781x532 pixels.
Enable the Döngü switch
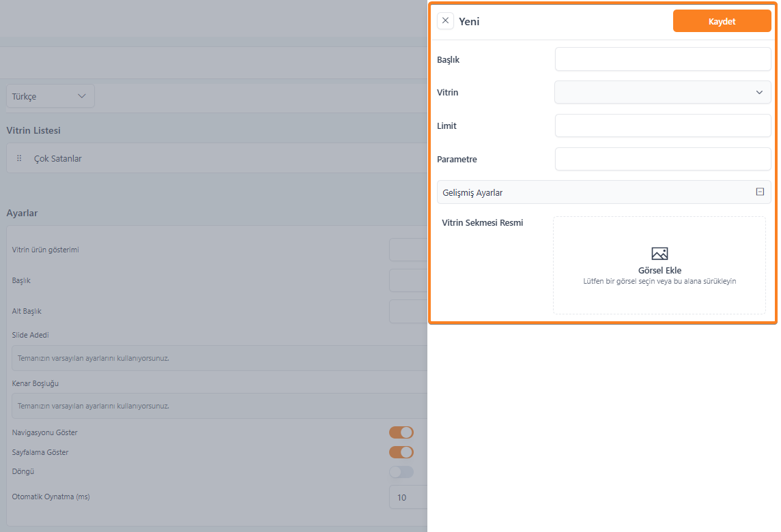click(401, 472)
